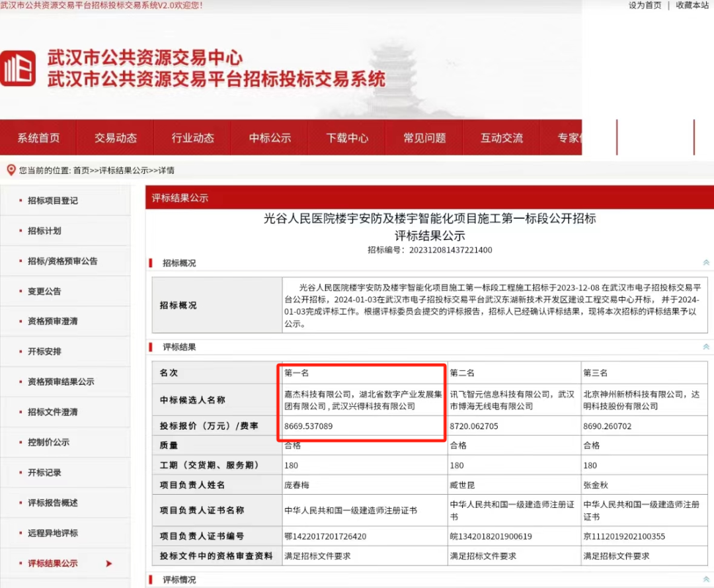Screen dimensions: 714x588
Task: Open 中标公示 navigation tab
Action: point(270,138)
